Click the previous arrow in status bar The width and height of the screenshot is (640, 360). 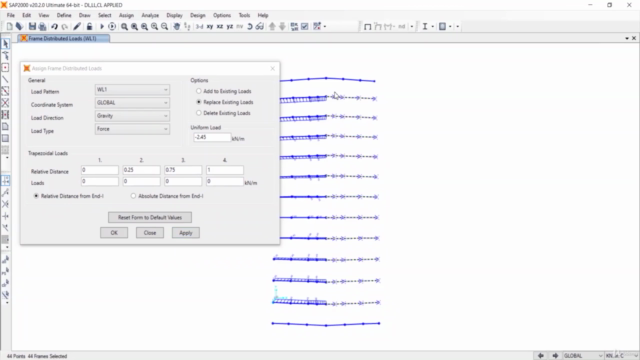pyautogui.click(x=540, y=356)
